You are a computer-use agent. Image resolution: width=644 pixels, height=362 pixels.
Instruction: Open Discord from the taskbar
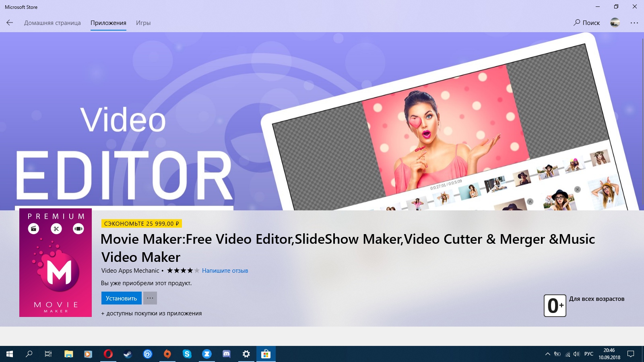pos(227,354)
